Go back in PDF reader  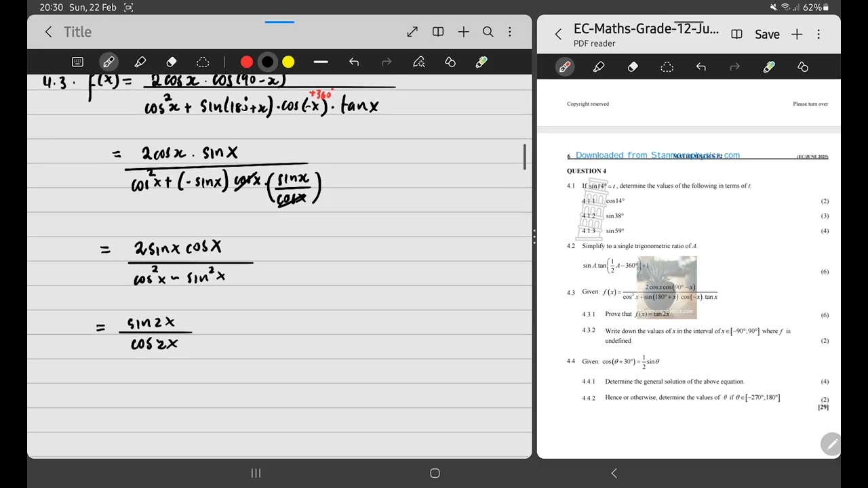(x=558, y=34)
